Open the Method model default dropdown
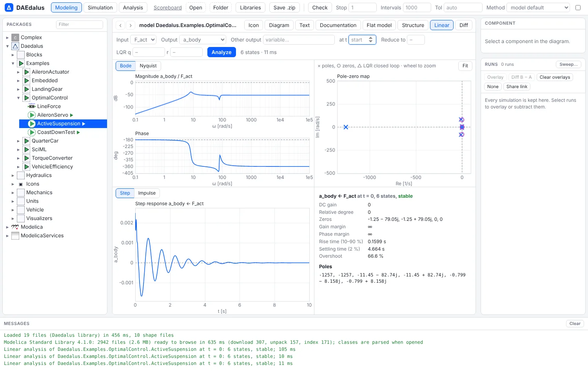Image resolution: width=588 pixels, height=372 pixels. tap(538, 7)
